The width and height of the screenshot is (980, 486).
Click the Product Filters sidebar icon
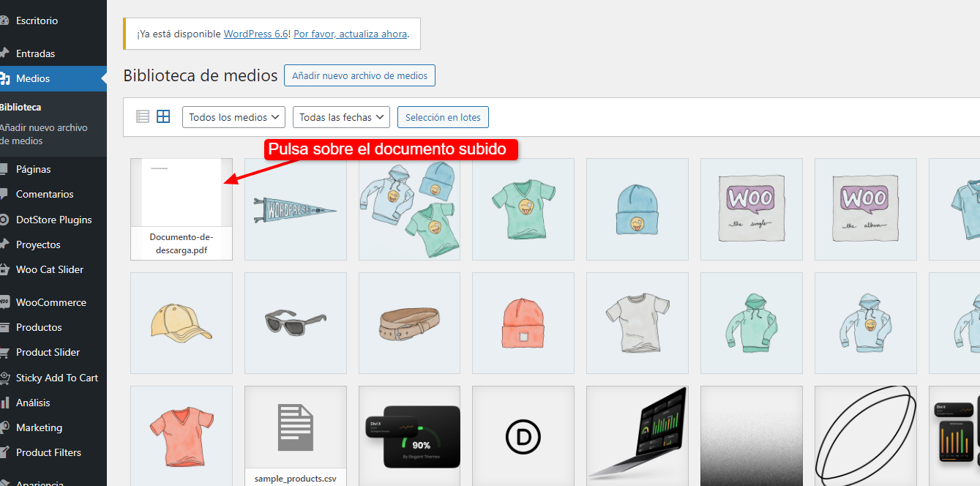4,452
